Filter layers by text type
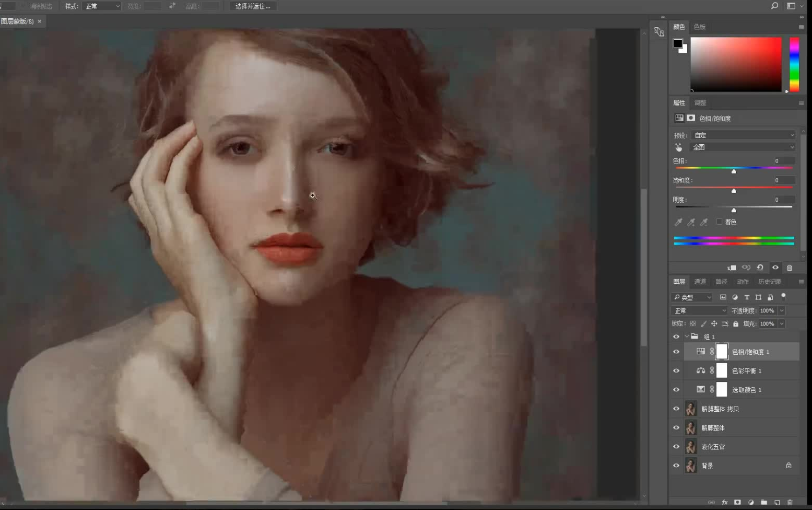The image size is (812, 510). click(x=747, y=297)
